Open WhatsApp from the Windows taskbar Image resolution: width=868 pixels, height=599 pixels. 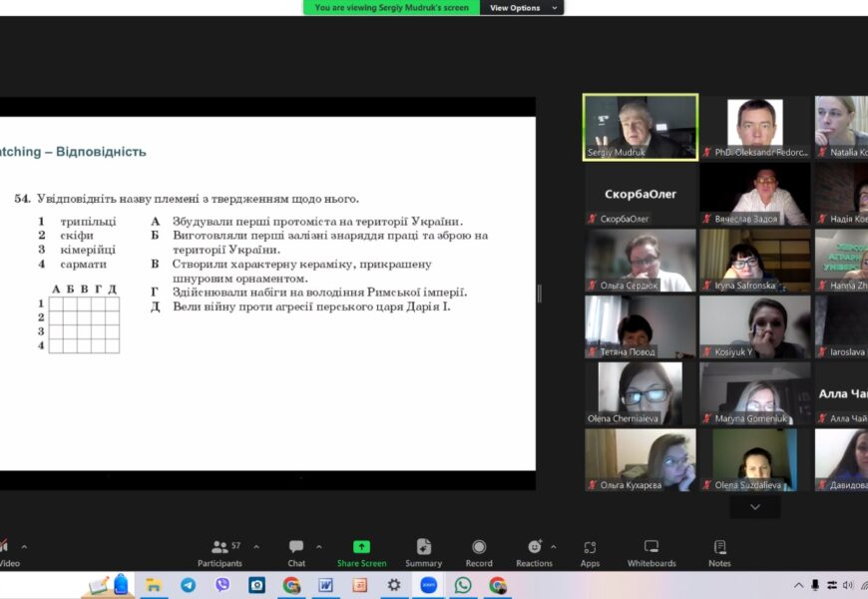coord(463,585)
